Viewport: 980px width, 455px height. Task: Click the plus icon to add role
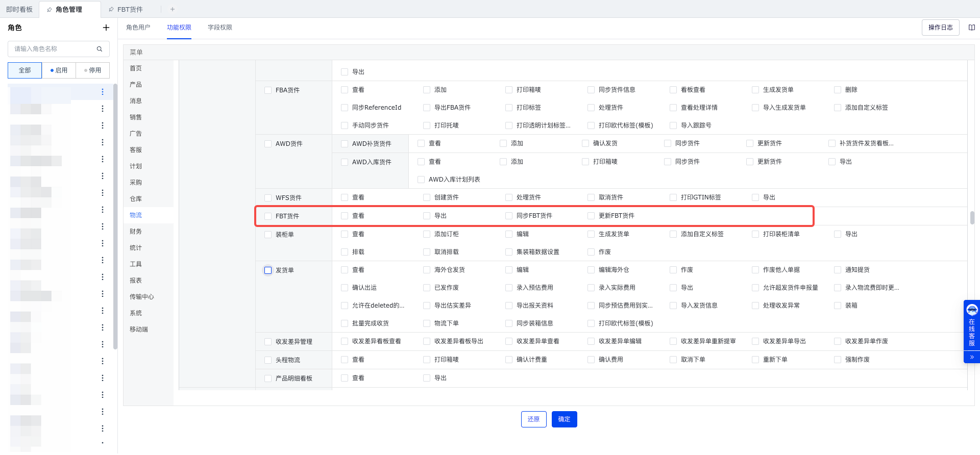pyautogui.click(x=106, y=28)
